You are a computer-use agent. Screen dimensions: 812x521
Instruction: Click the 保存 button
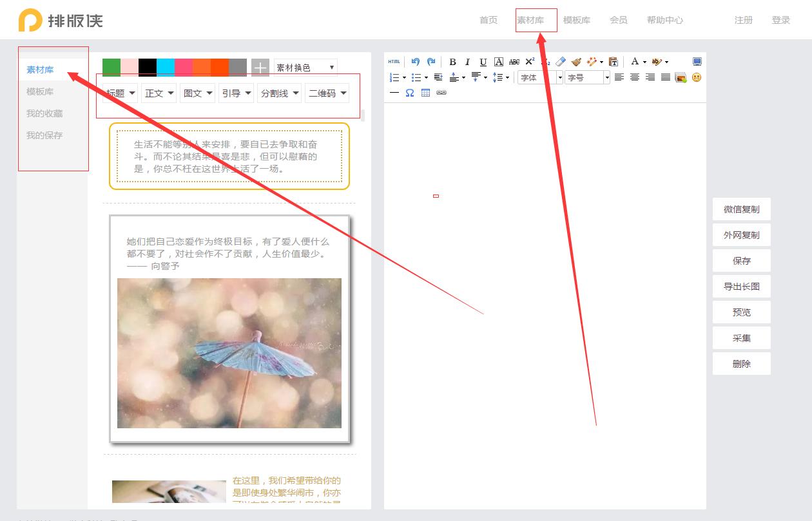741,260
